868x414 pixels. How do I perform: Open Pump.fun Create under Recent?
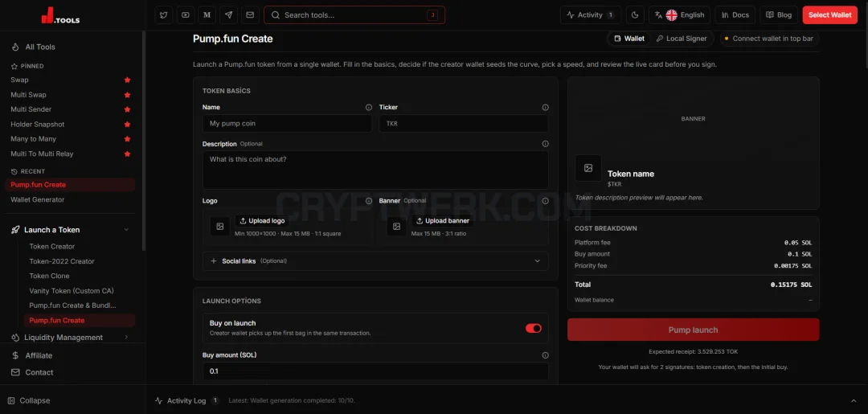pyautogui.click(x=70, y=185)
